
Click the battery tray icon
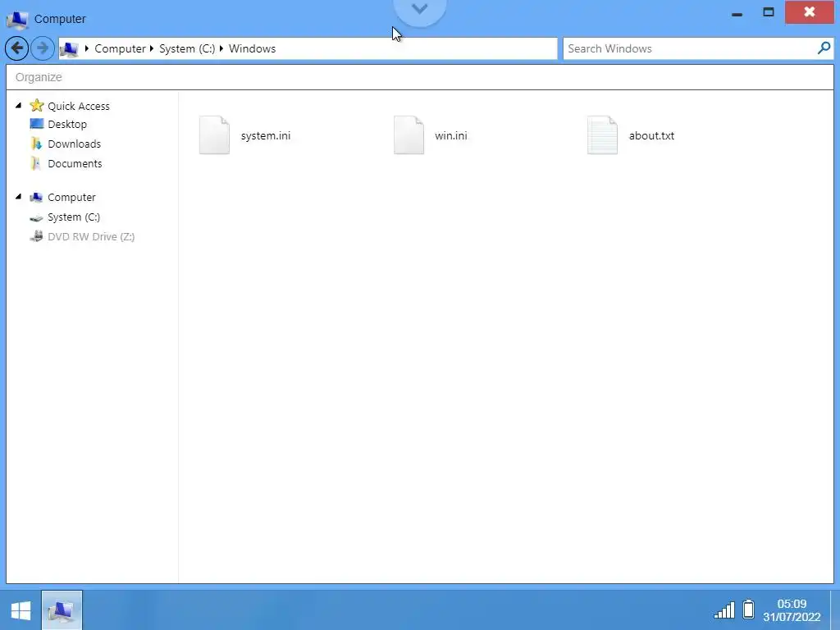(748, 609)
